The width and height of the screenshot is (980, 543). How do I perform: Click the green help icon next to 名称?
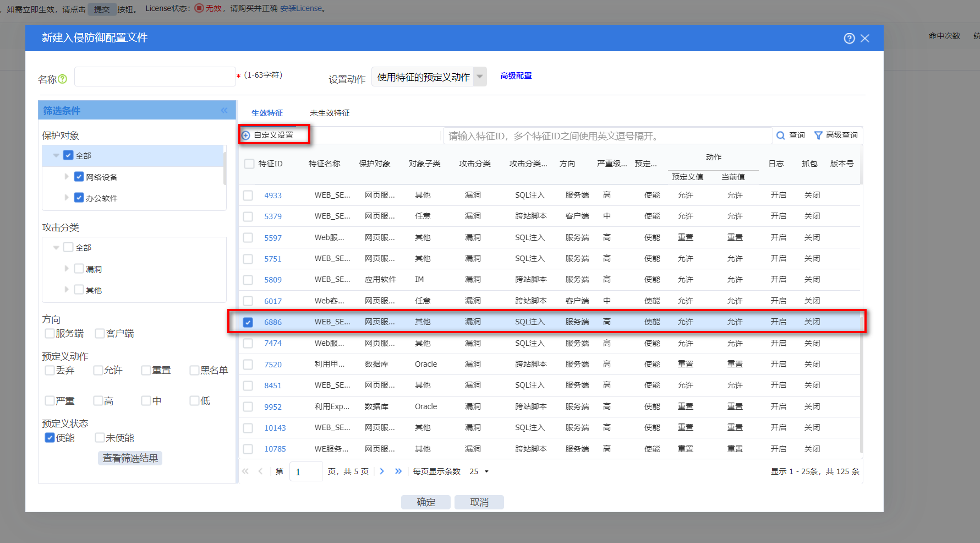pos(63,79)
